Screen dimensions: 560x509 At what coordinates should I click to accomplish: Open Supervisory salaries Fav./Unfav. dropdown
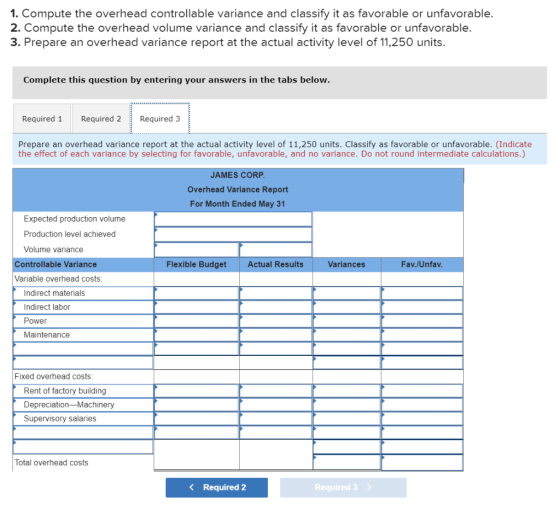click(422, 419)
